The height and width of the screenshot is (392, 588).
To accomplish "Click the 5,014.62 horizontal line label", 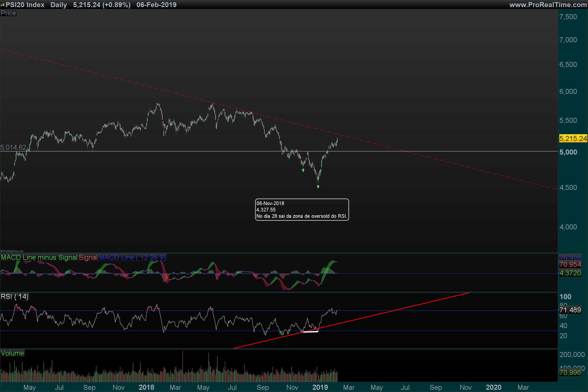I will (x=13, y=147).
